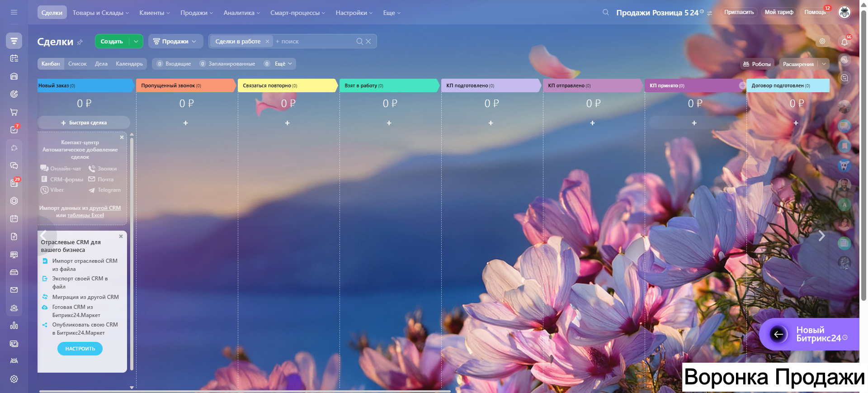Image resolution: width=868 pixels, height=393 pixels.
Task: Click the Новый Битрикс24 switch banner
Action: [809, 334]
